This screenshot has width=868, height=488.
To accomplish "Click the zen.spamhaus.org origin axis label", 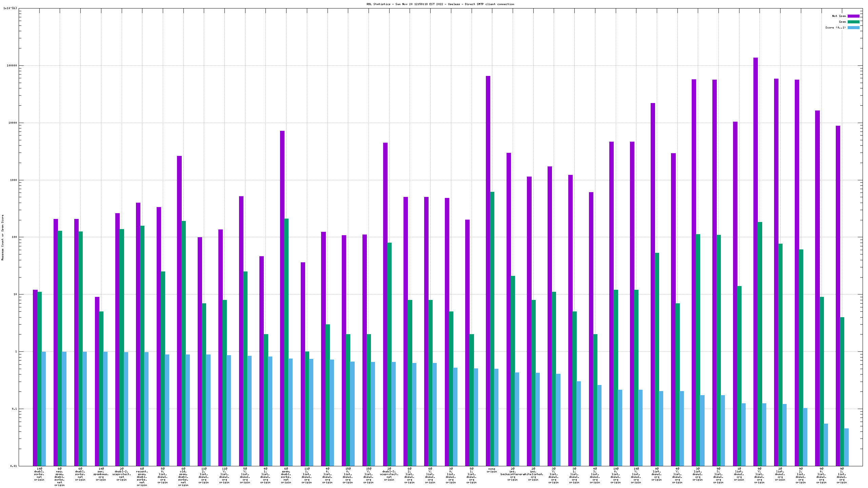I will [x=101, y=474].
